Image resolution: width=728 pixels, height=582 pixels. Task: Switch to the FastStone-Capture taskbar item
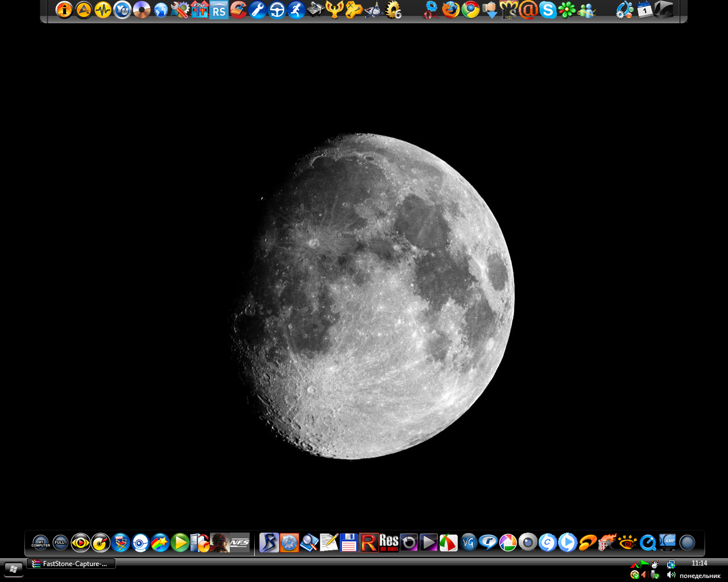[x=71, y=564]
